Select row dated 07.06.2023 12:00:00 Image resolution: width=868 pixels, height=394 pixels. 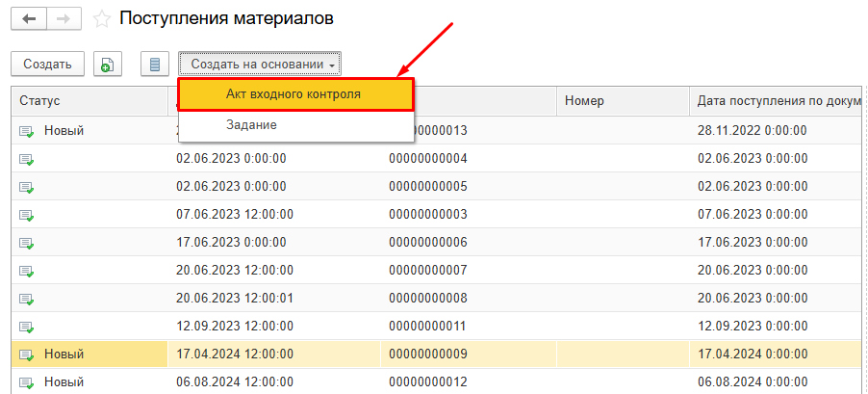pyautogui.click(x=235, y=214)
